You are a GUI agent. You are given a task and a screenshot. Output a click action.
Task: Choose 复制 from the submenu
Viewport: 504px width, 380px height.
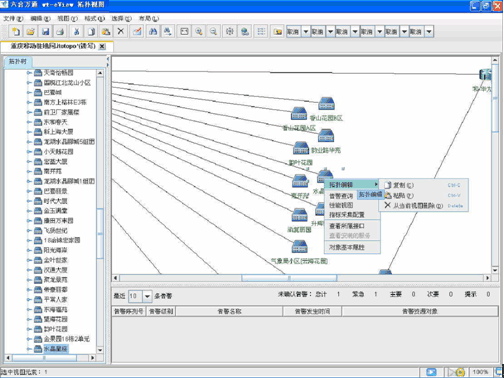403,185
